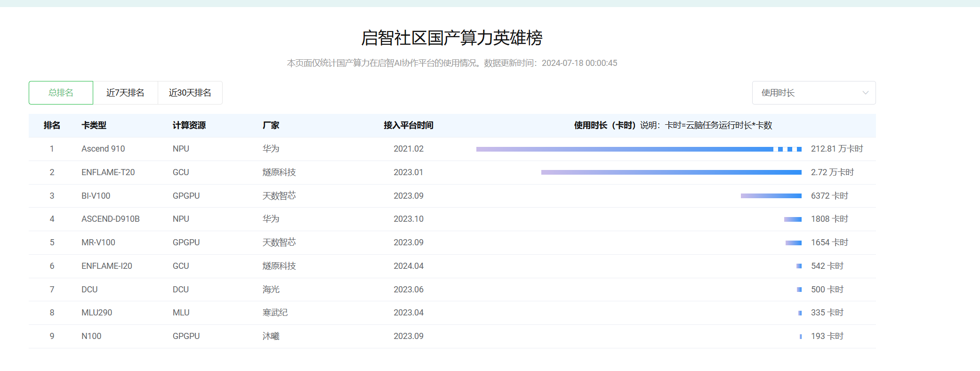The width and height of the screenshot is (980, 371).
Task: Click the Ascend 910 usage bar
Action: click(x=639, y=149)
